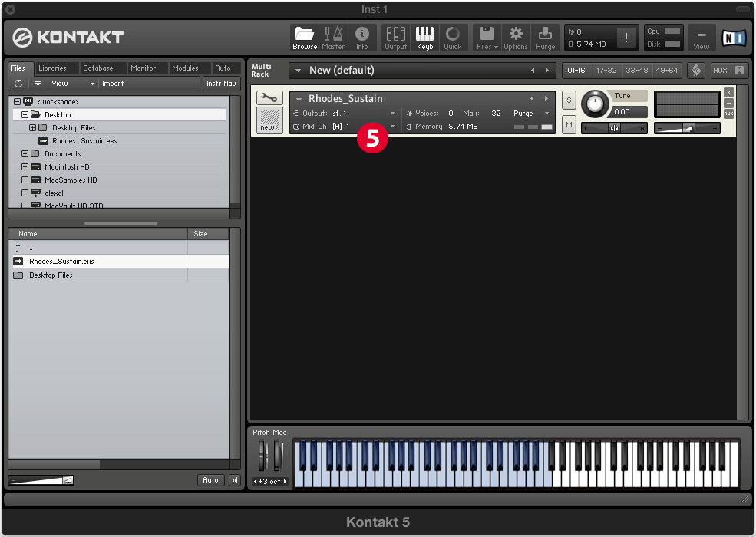The height and width of the screenshot is (537, 756).
Task: Load next instrument with right arrow
Action: [x=546, y=99]
